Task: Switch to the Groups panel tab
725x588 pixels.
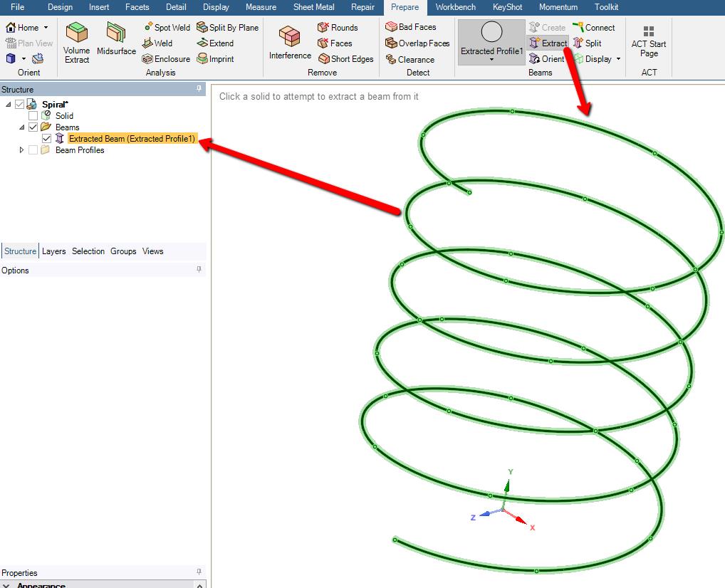Action: (123, 251)
